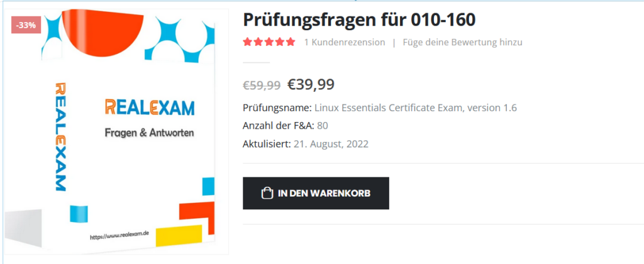644x264 pixels.
Task: Click the Prüfungsfragen für 010-160 title
Action: (359, 19)
